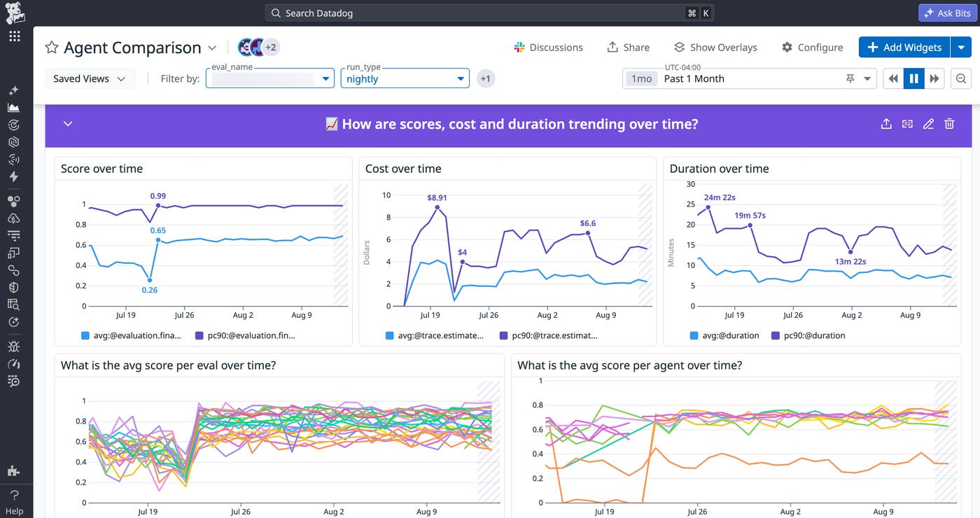Open the hexagon cluster icon in sidebar
The width and height of the screenshot is (980, 518).
(x=14, y=201)
